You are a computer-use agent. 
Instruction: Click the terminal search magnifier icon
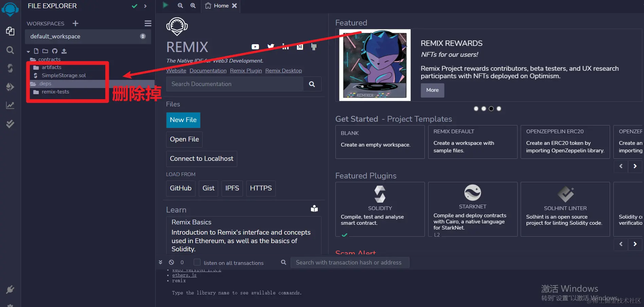point(283,262)
